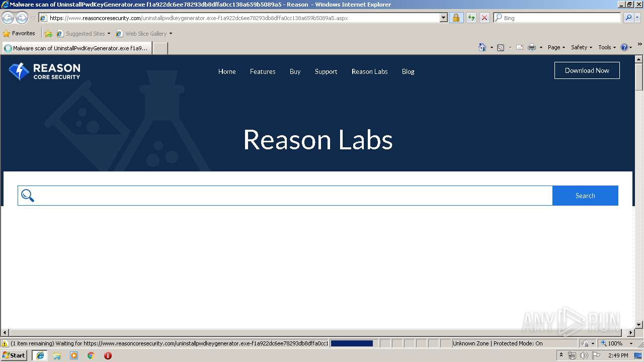Open Internet Explorer from the taskbar

pyautogui.click(x=40, y=355)
